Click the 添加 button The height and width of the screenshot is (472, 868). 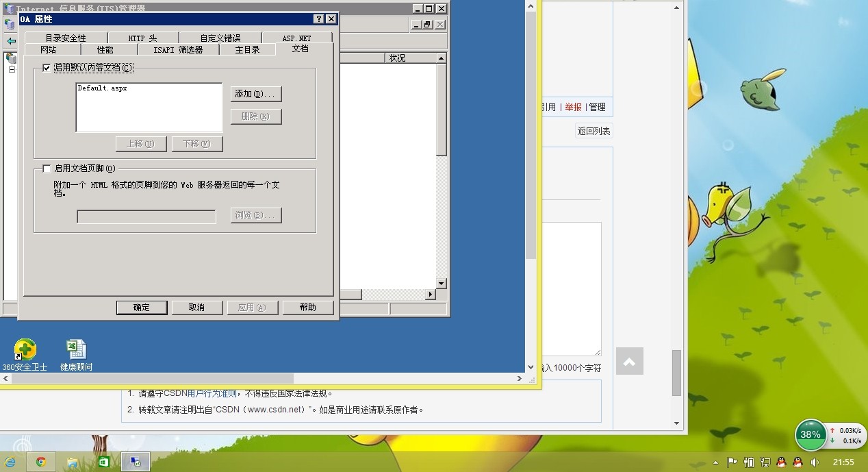[256, 94]
